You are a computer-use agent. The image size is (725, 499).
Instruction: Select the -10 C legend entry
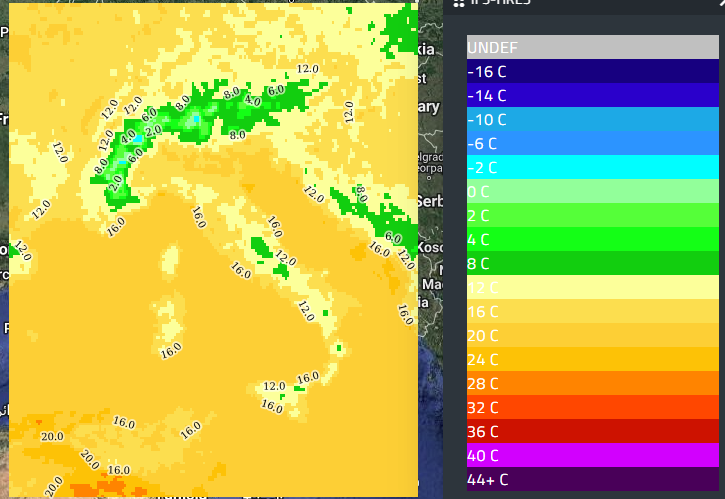(x=592, y=119)
